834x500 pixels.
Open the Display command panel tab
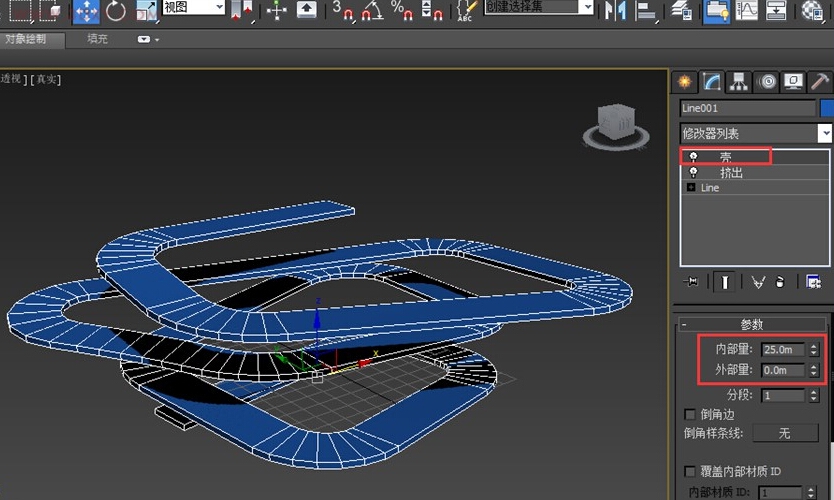(x=793, y=82)
